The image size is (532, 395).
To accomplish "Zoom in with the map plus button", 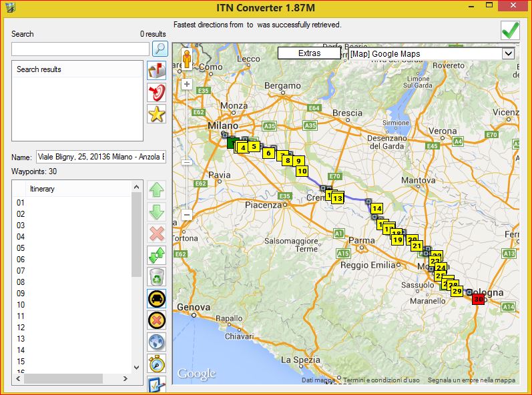I will 187,84.
